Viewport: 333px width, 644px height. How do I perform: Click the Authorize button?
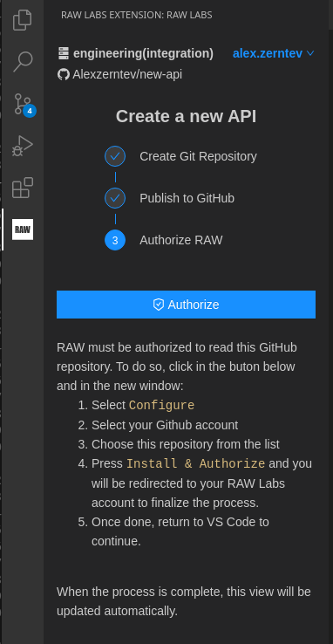coord(186,305)
